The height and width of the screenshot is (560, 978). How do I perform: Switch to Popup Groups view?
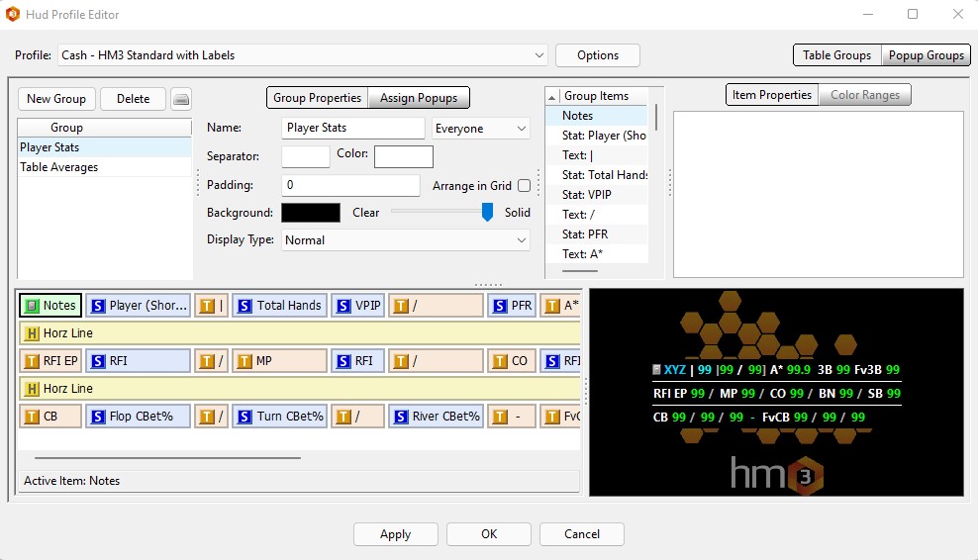tap(926, 55)
